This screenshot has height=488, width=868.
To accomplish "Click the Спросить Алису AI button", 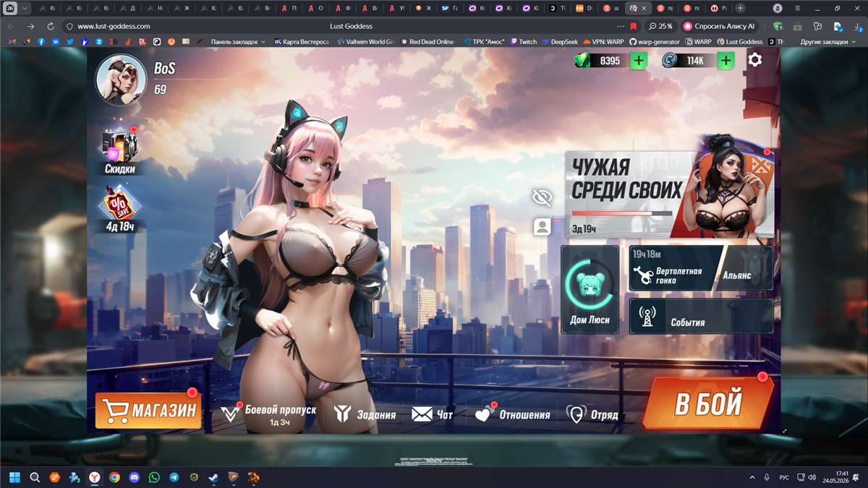I will 719,25.
